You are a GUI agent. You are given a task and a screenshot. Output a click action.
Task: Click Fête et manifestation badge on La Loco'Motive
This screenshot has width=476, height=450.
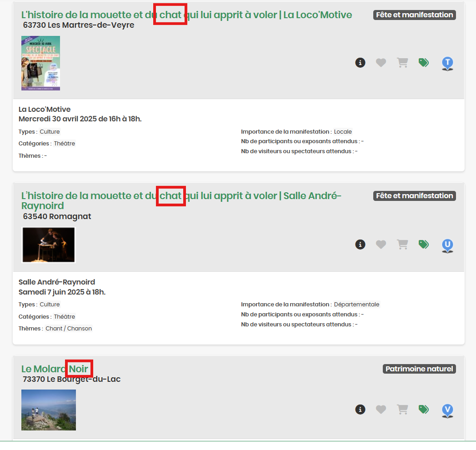414,15
